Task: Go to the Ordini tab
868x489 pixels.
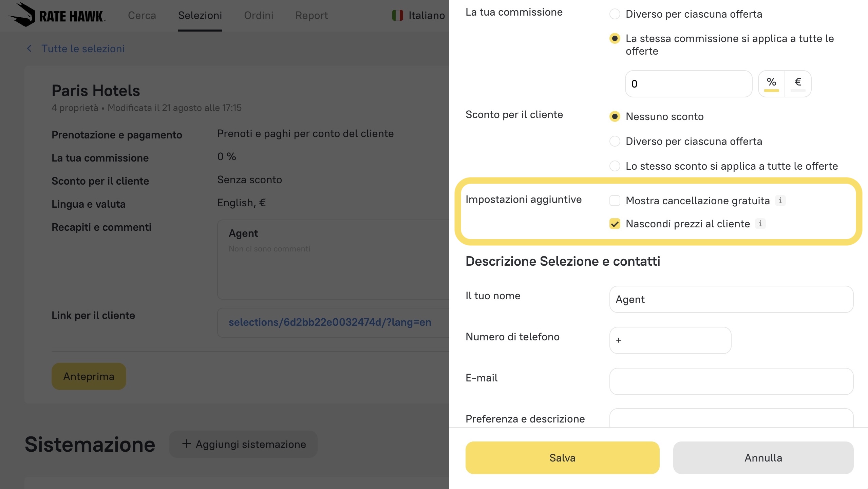Action: click(x=259, y=15)
